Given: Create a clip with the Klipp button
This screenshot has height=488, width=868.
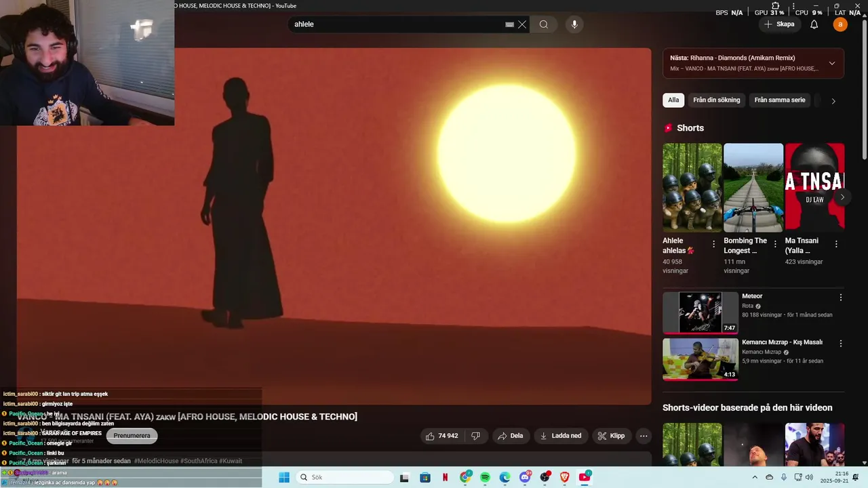Looking at the screenshot, I should coord(611,436).
